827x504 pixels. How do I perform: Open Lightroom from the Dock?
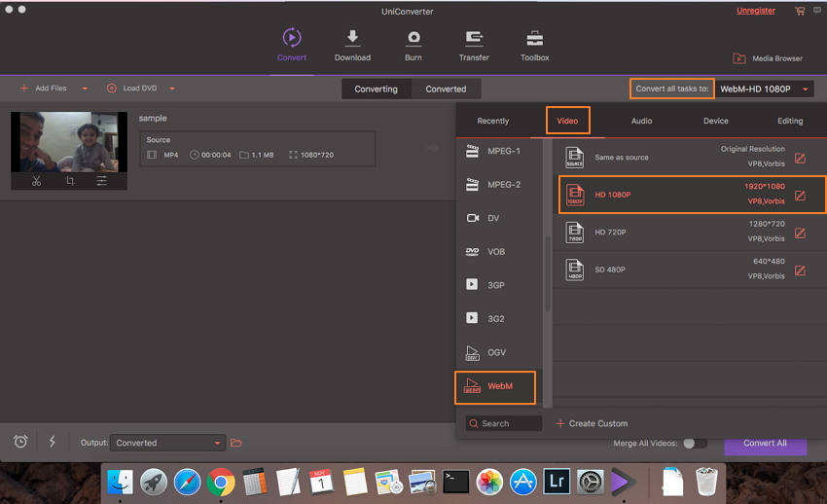click(x=557, y=482)
